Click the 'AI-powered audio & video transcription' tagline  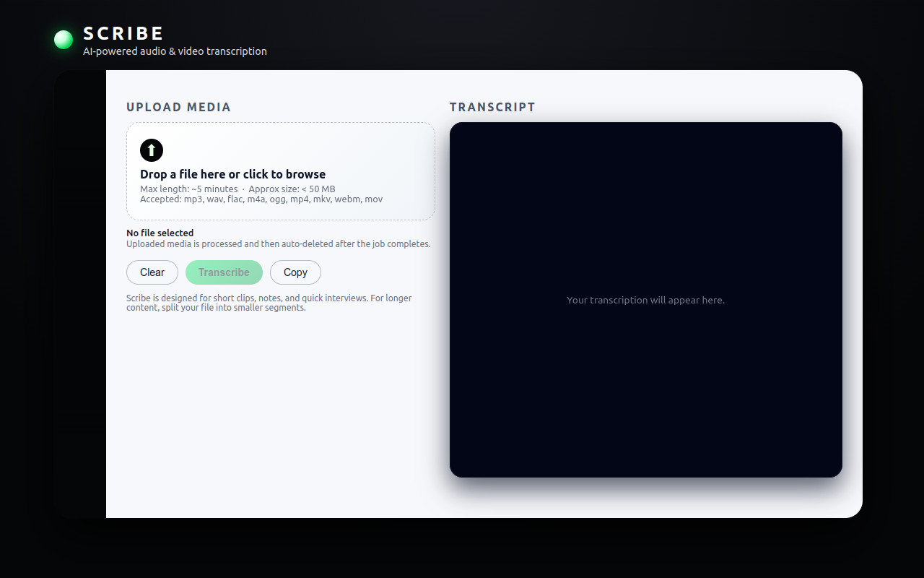click(175, 51)
